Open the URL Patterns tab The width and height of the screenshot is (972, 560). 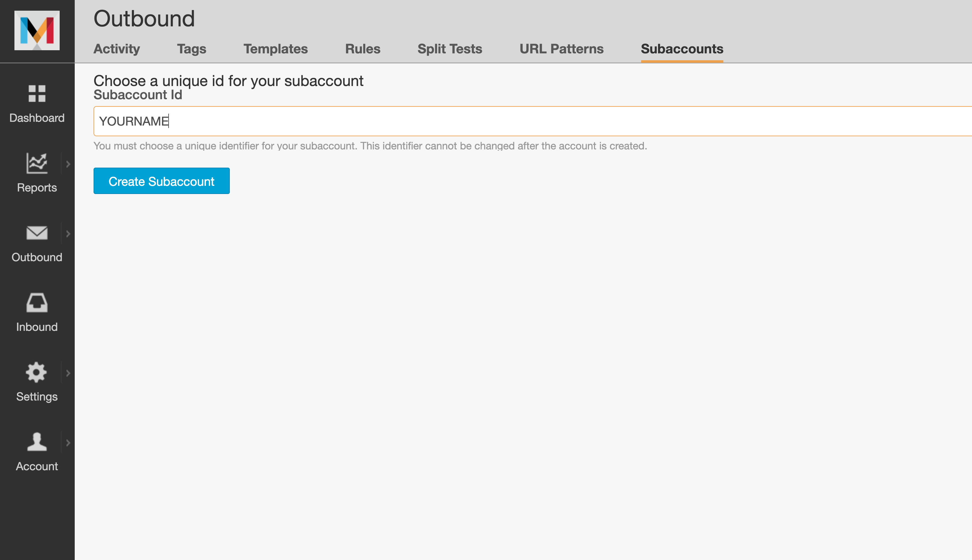tap(561, 49)
